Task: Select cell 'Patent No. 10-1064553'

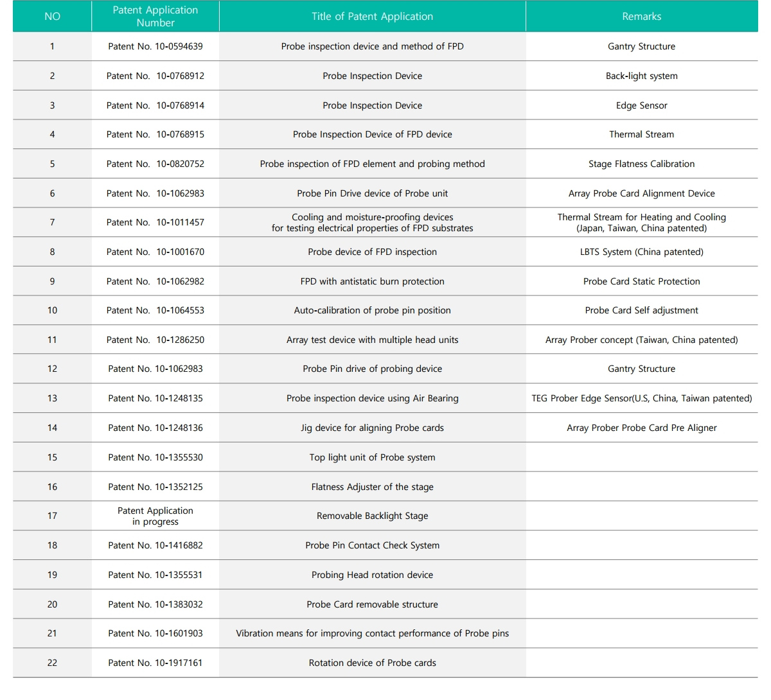Action: pos(155,310)
